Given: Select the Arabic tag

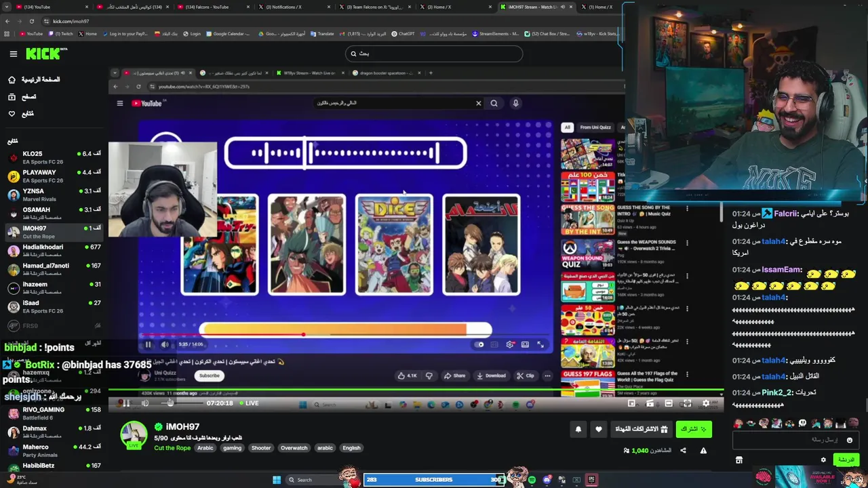Looking at the screenshot, I should (205, 448).
